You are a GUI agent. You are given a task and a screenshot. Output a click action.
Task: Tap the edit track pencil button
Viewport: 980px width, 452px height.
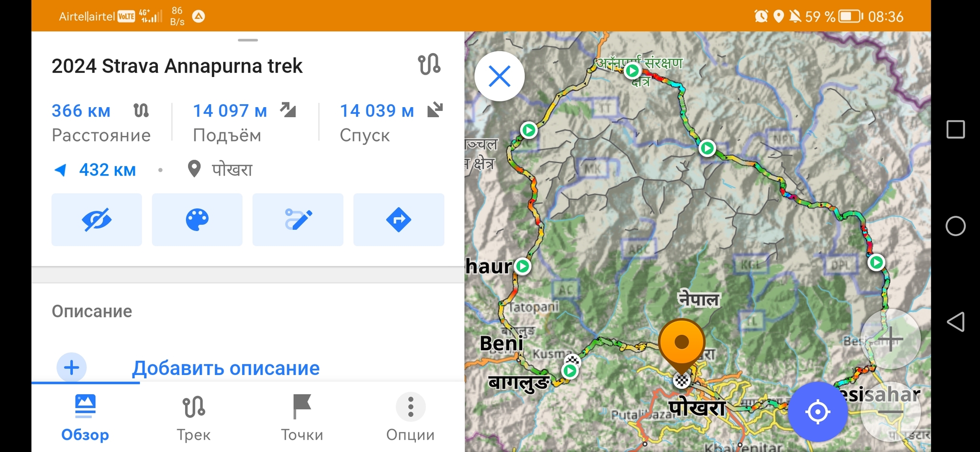coord(298,220)
